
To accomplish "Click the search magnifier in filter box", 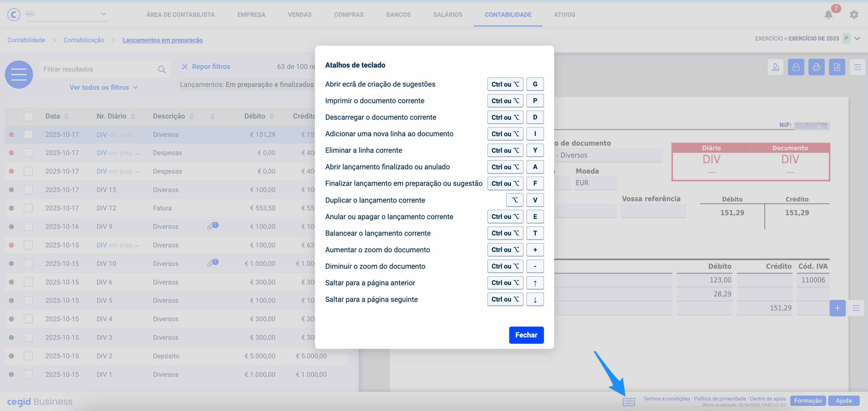I will pos(161,70).
